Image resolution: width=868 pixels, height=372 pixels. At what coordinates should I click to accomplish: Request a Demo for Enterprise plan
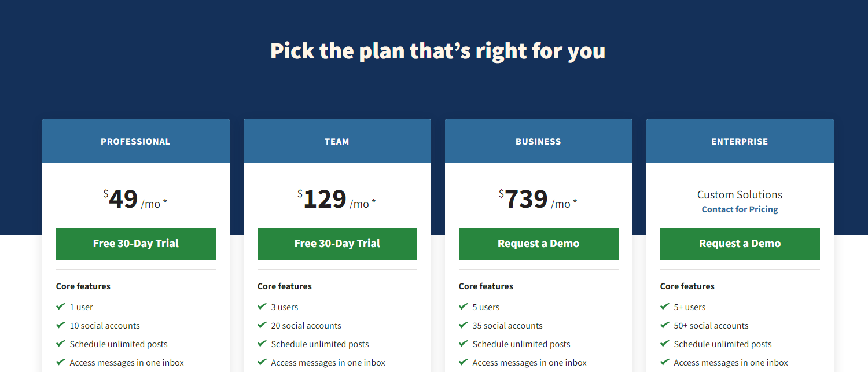tap(740, 244)
